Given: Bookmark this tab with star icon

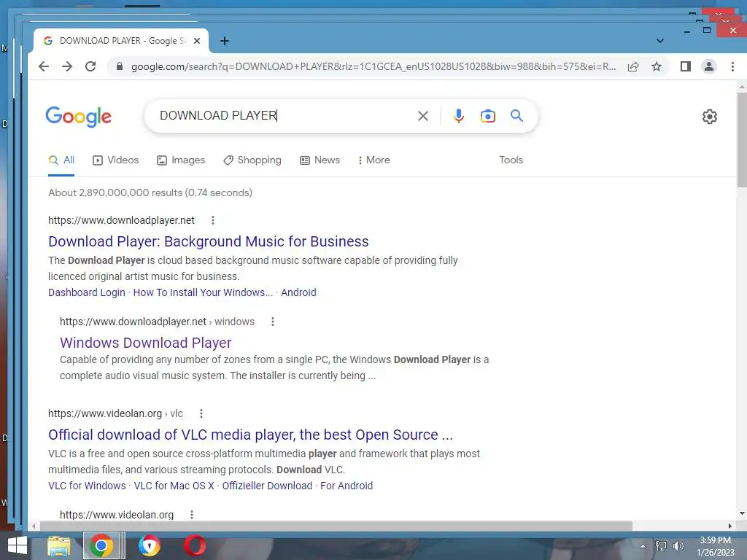Looking at the screenshot, I should [x=657, y=66].
